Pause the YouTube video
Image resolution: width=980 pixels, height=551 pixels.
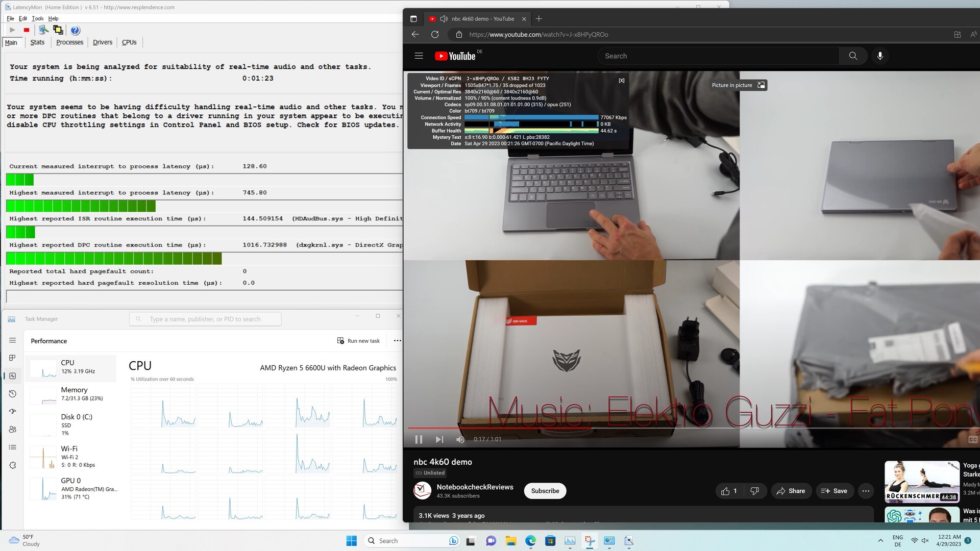point(419,439)
